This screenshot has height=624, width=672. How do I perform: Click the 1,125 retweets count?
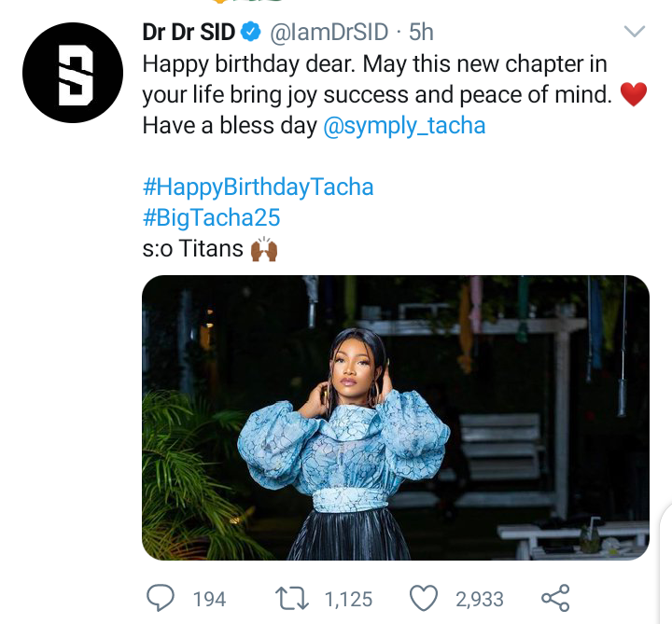pyautogui.click(x=348, y=599)
